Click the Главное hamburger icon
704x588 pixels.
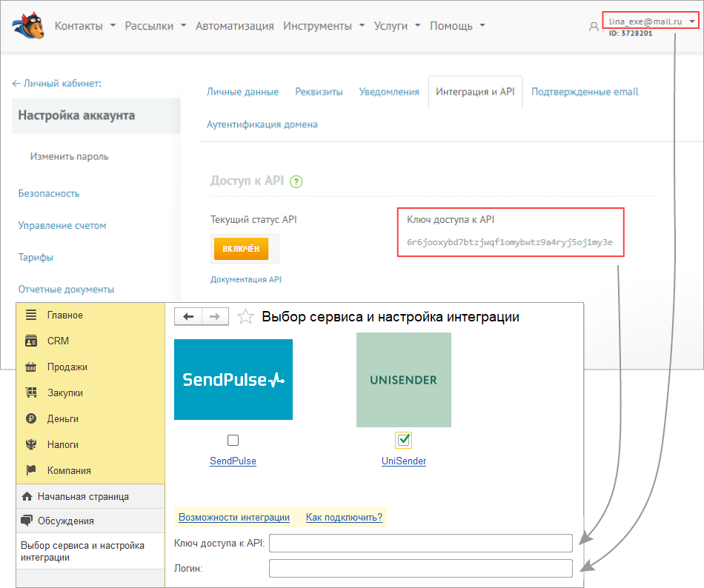pyautogui.click(x=31, y=315)
